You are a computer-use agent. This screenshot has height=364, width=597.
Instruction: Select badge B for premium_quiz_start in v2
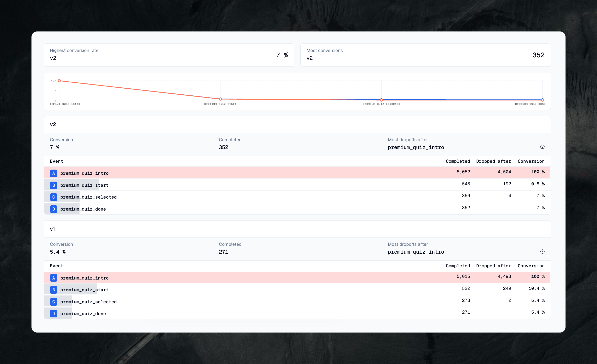coord(53,185)
